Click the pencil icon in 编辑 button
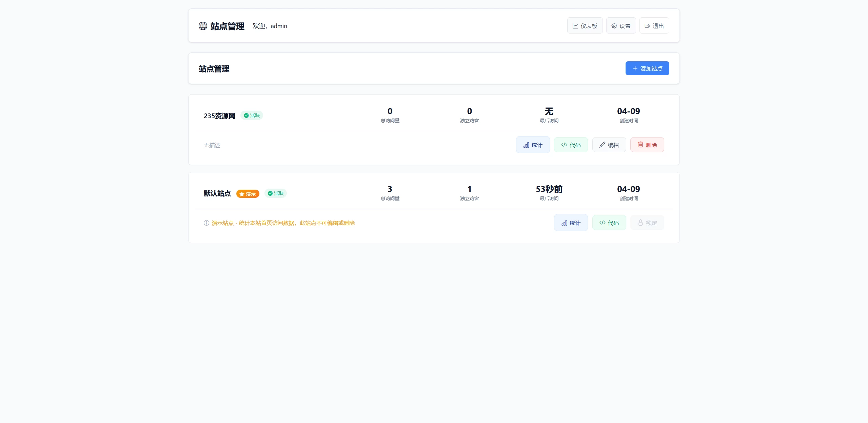Viewport: 868px width, 423px height. 602,145
